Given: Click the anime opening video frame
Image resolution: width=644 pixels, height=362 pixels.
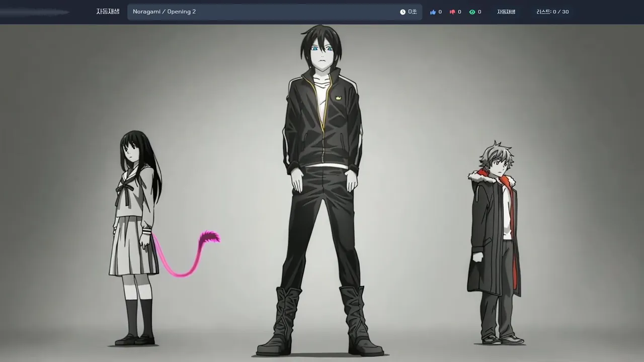Looking at the screenshot, I should pyautogui.click(x=322, y=193).
